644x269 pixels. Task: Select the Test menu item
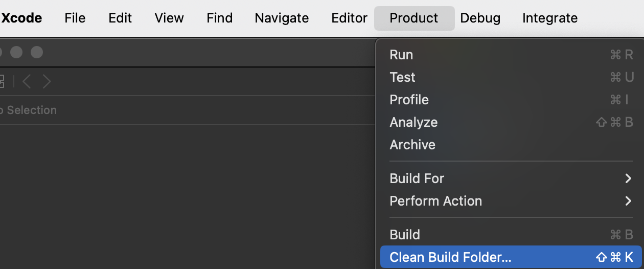click(x=402, y=77)
